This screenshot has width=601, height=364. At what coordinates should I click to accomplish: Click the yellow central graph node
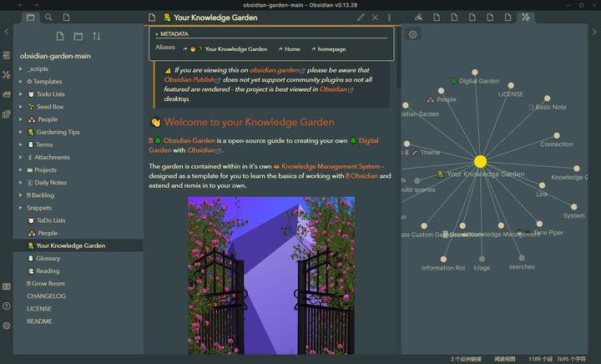click(x=480, y=161)
